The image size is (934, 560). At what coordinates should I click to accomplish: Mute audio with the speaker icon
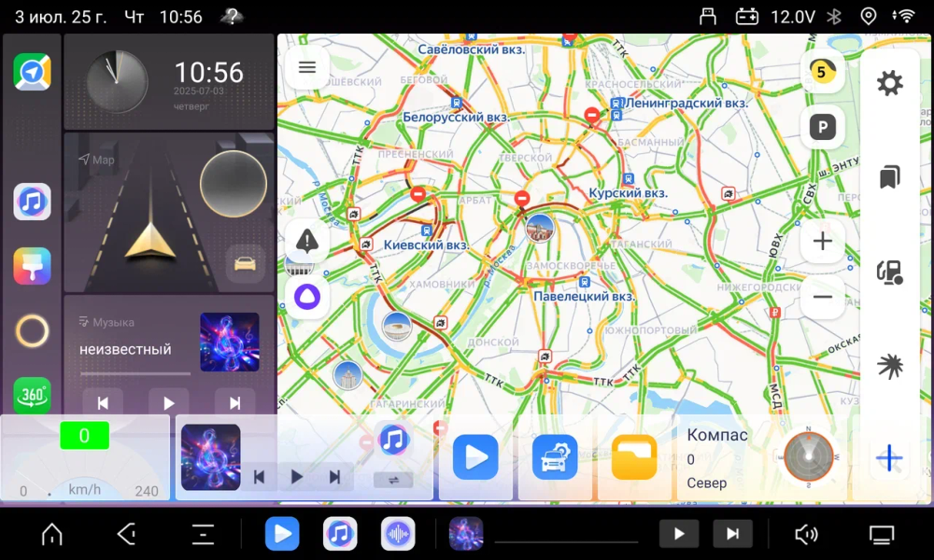click(x=806, y=534)
